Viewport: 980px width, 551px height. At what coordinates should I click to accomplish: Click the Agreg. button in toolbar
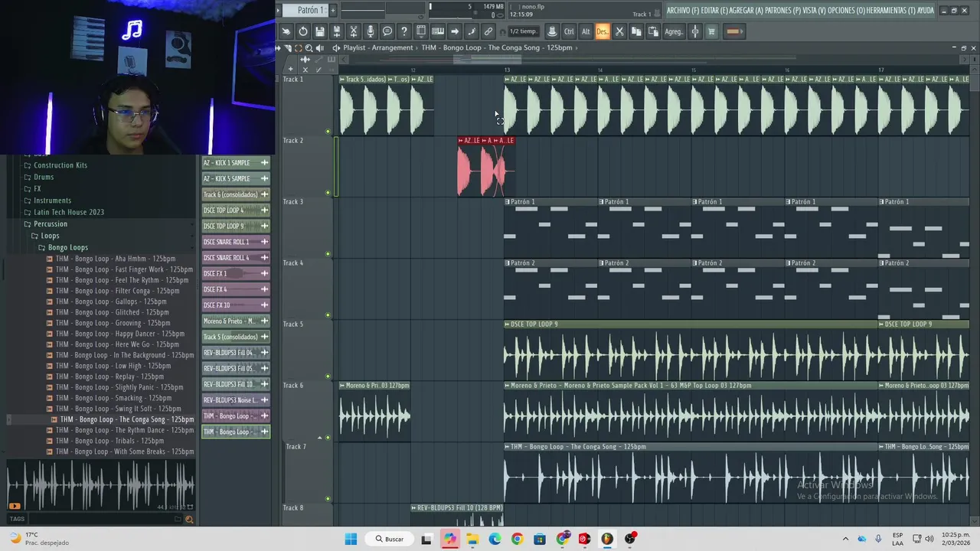(x=674, y=31)
